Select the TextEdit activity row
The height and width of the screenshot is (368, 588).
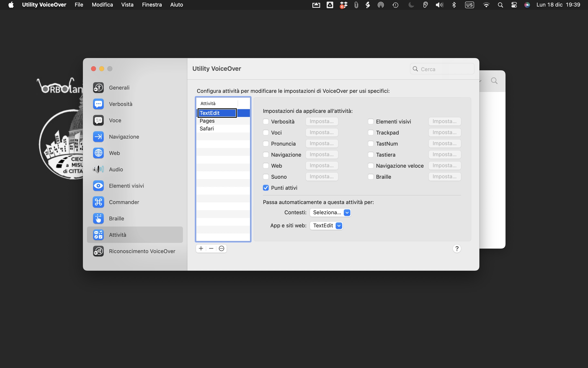click(x=223, y=113)
